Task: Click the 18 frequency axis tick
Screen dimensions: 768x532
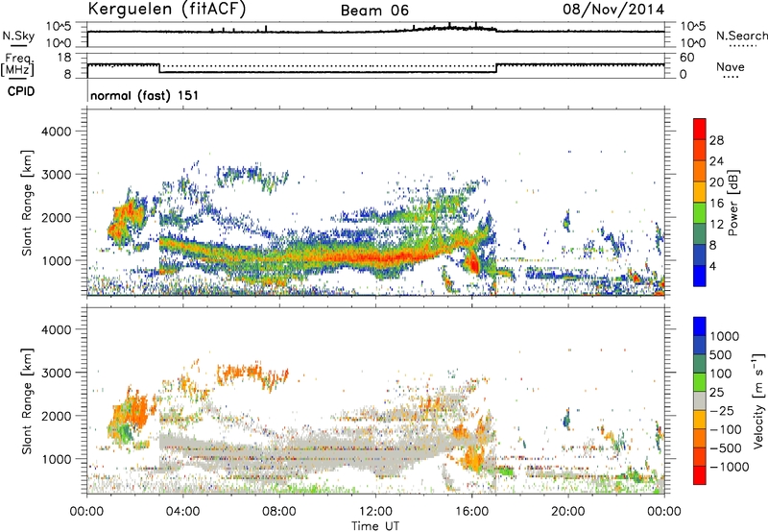Action: [x=63, y=58]
